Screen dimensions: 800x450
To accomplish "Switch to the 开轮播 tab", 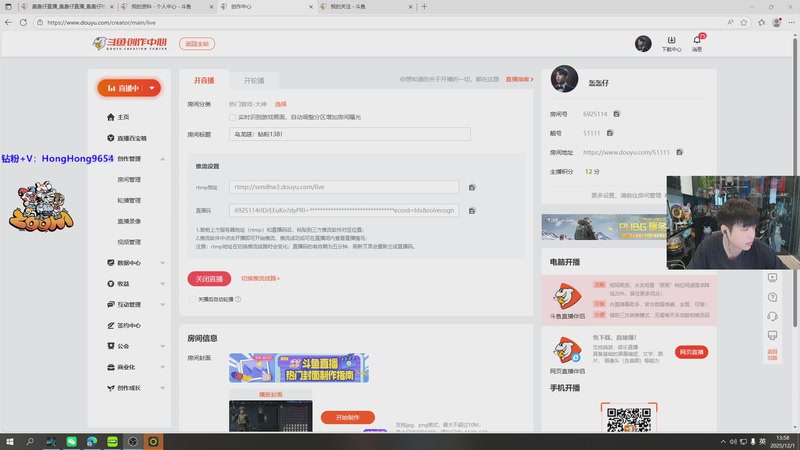I will pyautogui.click(x=254, y=81).
